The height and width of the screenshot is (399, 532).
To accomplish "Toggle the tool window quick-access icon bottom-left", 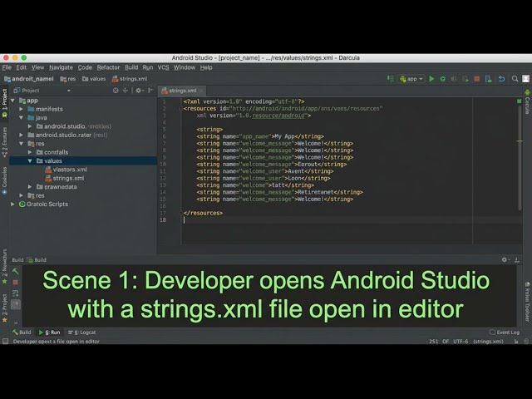I will pos(5,342).
